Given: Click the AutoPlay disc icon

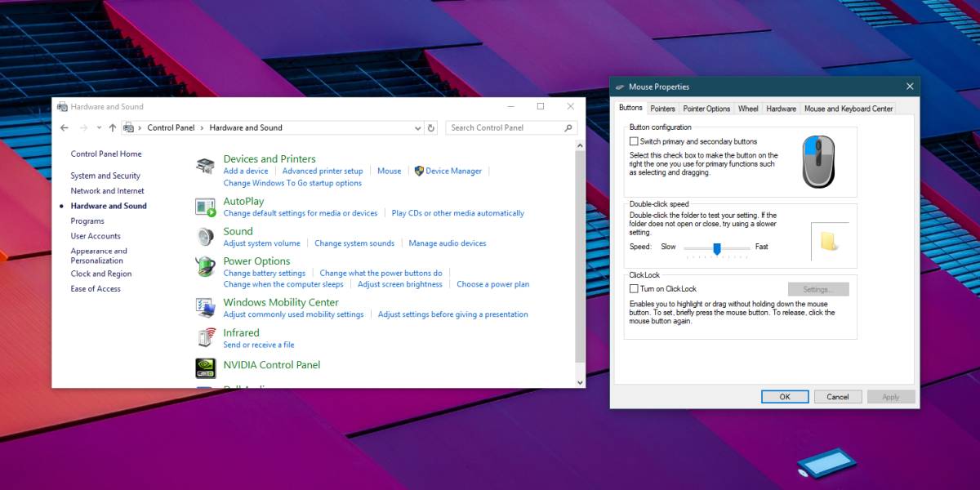Looking at the screenshot, I should pyautogui.click(x=207, y=207).
